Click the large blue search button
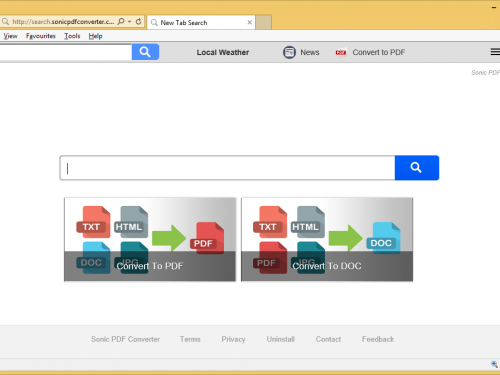The image size is (500, 375). [x=417, y=168]
